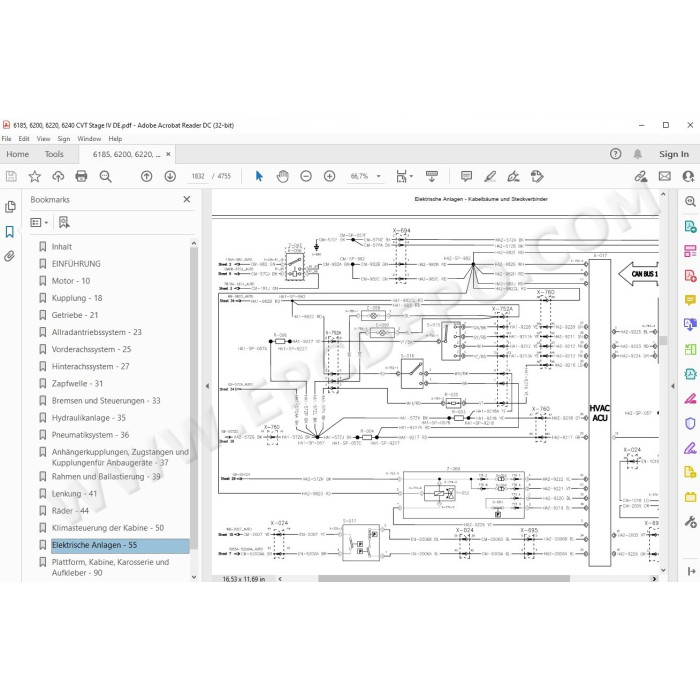Open the fit page options icon

coord(404,176)
